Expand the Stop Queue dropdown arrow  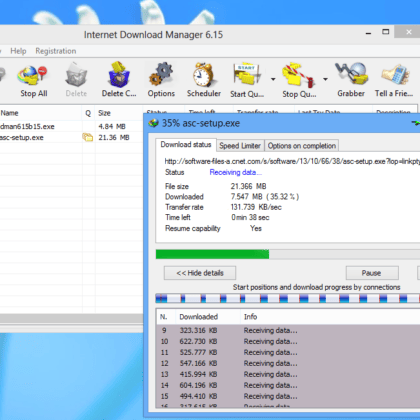tap(325, 79)
